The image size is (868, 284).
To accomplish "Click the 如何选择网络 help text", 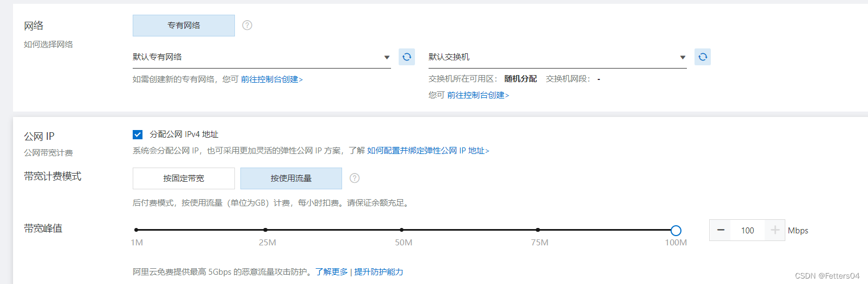I will [48, 44].
